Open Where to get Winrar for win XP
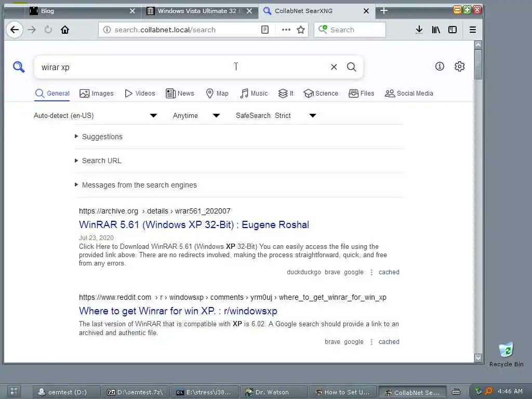The image size is (532, 399). coord(178,311)
